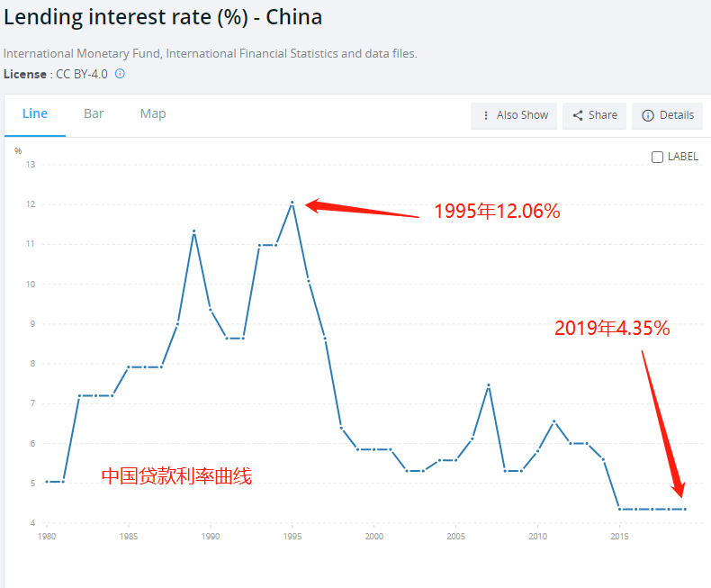Click the 2019 final data point
Viewport: 711px width, 588px height.
coord(685,509)
